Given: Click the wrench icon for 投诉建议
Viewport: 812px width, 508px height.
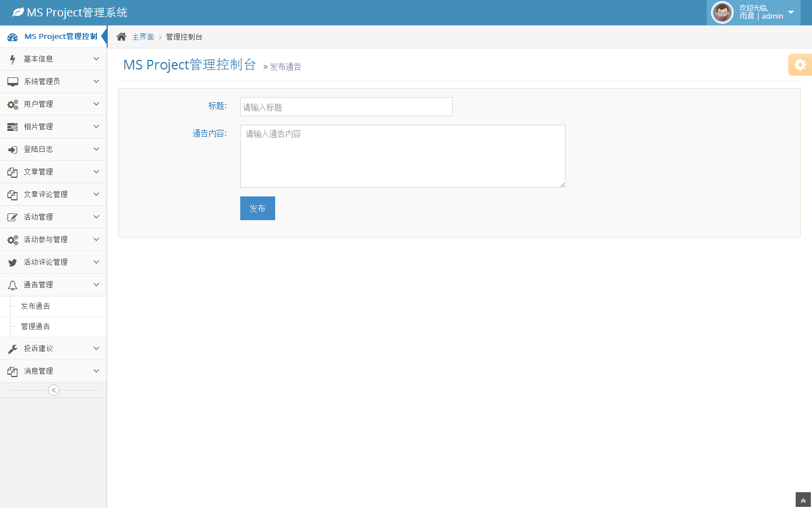Looking at the screenshot, I should point(12,349).
